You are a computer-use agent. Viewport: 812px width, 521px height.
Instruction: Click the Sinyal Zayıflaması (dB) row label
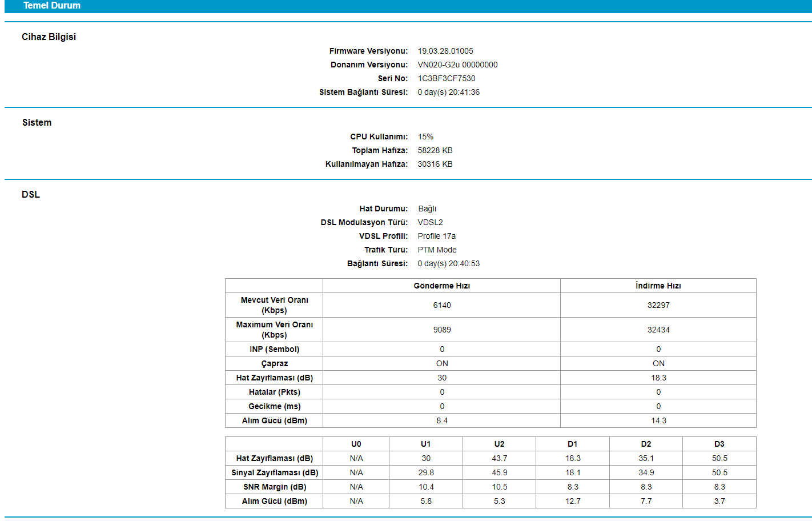(275, 472)
